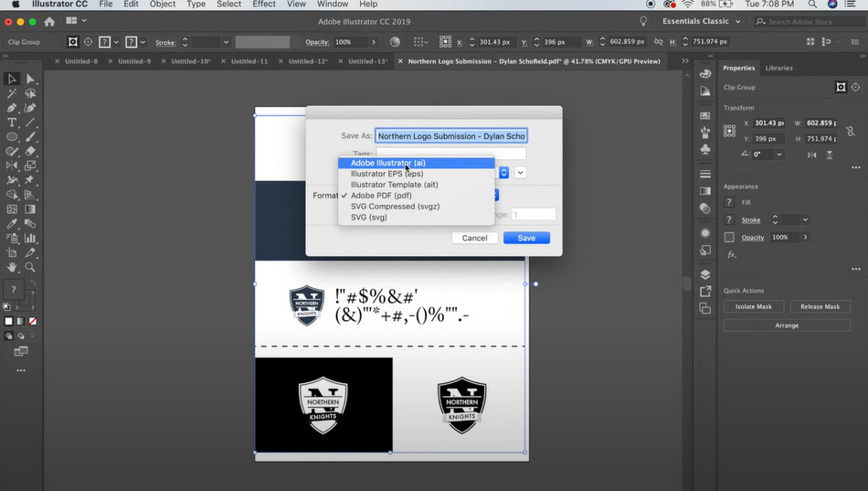Set fill to None swatch
Image resolution: width=868 pixels, height=491 pixels.
(33, 322)
